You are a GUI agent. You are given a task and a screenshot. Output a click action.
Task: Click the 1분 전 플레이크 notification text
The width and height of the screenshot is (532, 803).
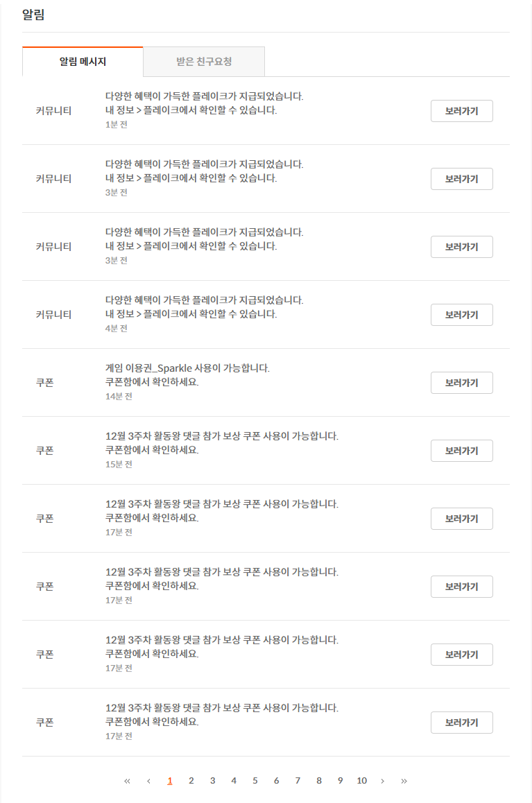pos(204,96)
